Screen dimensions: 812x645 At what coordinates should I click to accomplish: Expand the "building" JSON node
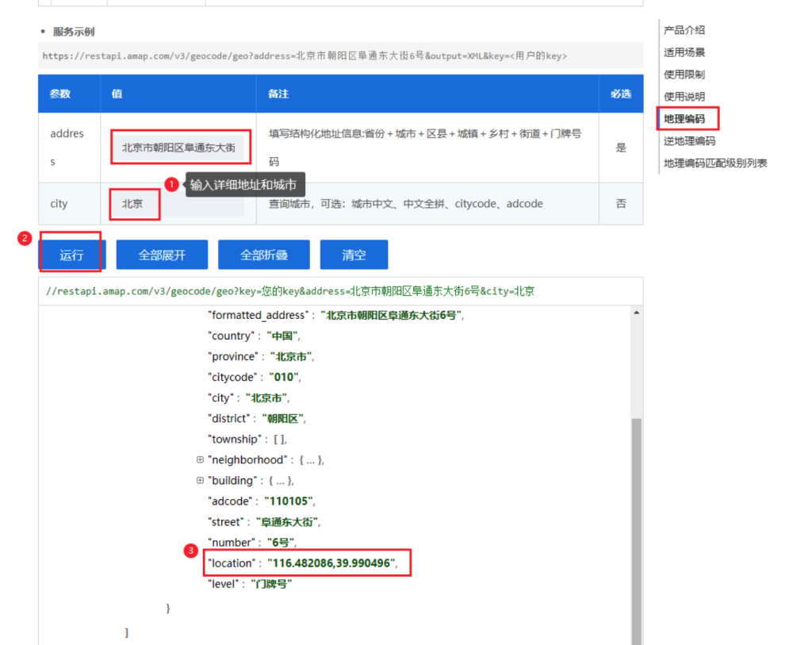pyautogui.click(x=200, y=481)
